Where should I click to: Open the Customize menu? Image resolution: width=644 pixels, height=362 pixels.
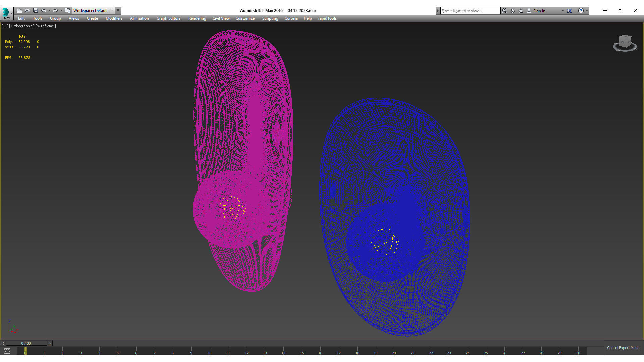click(245, 18)
